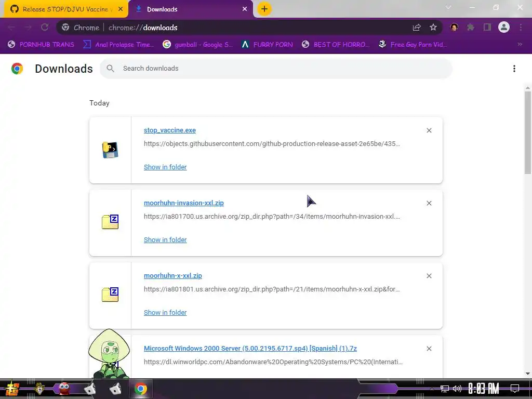
Task: Click the page vertical scrollbar thumb
Action: (x=528, y=132)
